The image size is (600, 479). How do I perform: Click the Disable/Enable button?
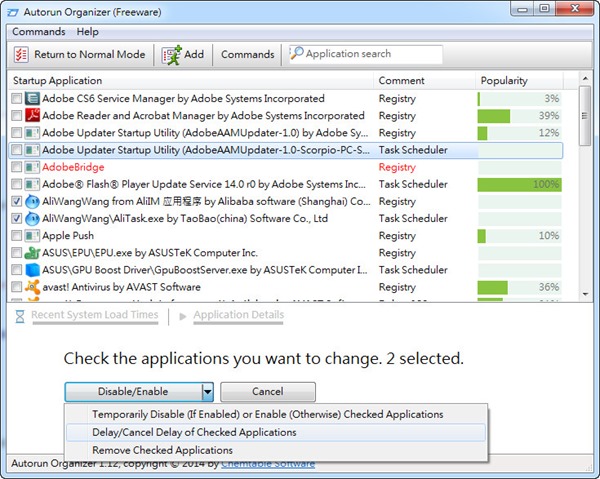133,392
